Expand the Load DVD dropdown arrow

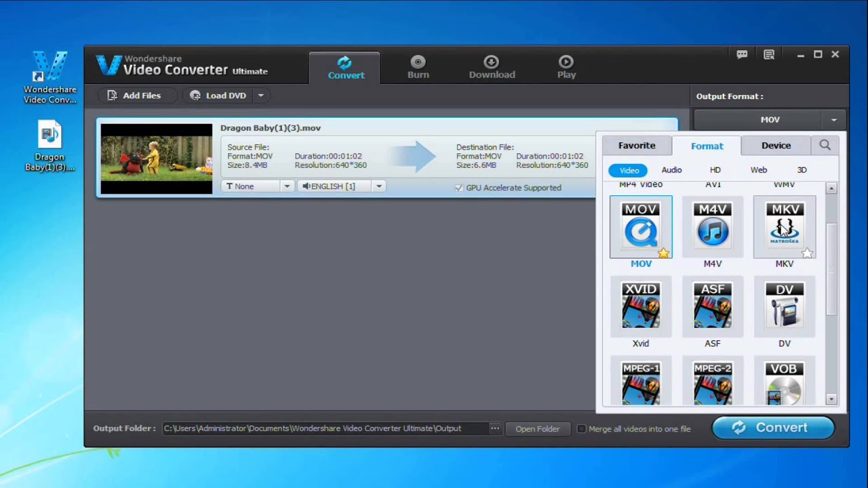pyautogui.click(x=260, y=96)
